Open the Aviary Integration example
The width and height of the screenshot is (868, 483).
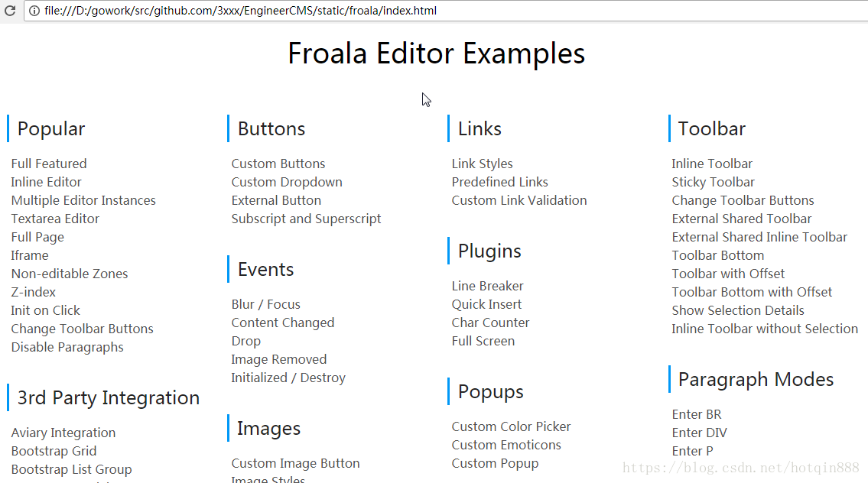63,433
